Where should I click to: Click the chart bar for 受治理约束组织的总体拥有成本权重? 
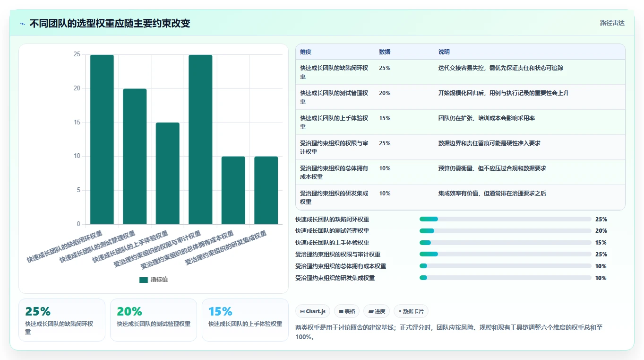(x=233, y=190)
